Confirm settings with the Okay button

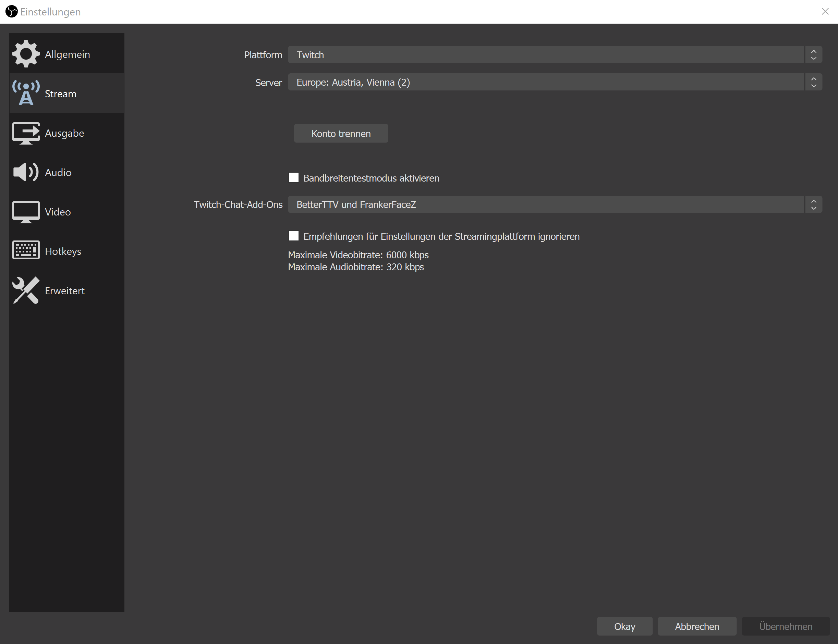point(624,627)
